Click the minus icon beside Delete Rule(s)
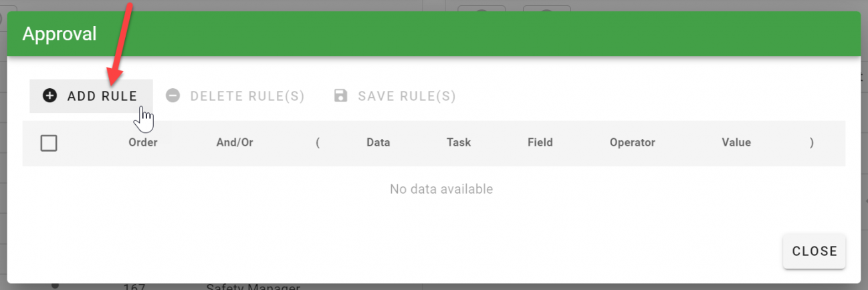This screenshot has width=868, height=290. coord(173,96)
